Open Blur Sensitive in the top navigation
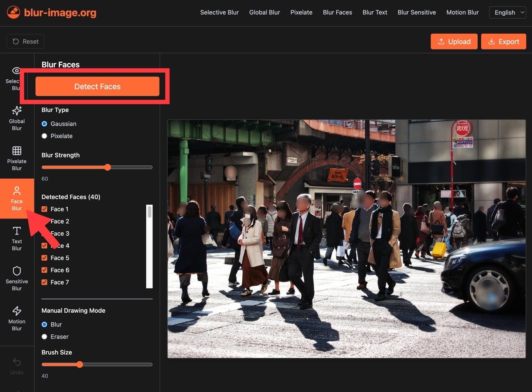The height and width of the screenshot is (392, 532). [x=417, y=12]
